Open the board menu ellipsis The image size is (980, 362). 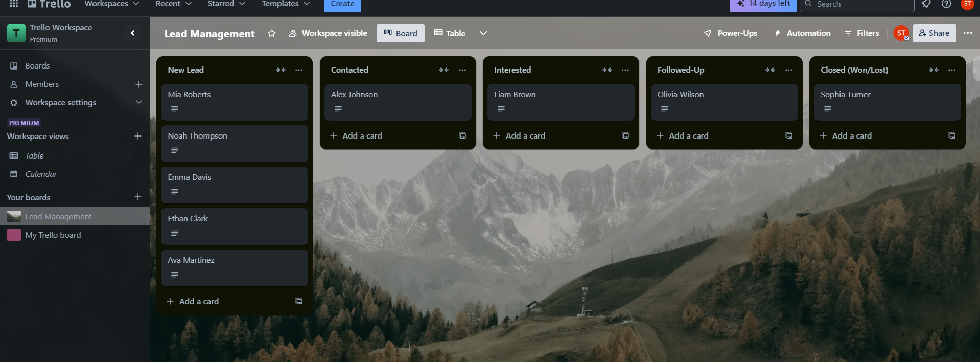click(968, 33)
